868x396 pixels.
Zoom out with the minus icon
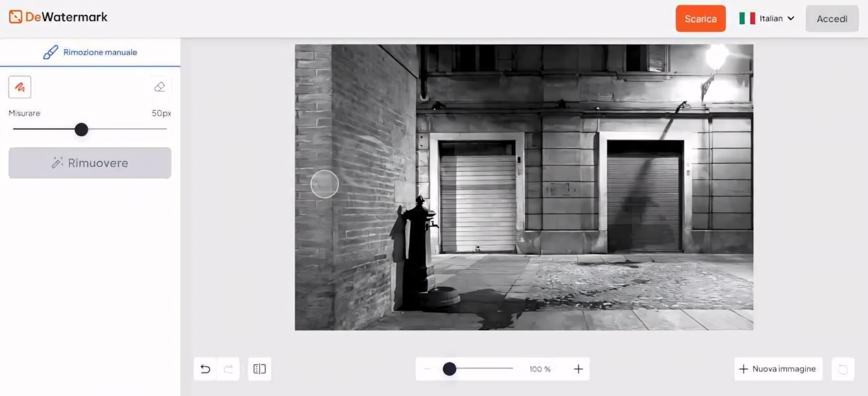coord(427,369)
